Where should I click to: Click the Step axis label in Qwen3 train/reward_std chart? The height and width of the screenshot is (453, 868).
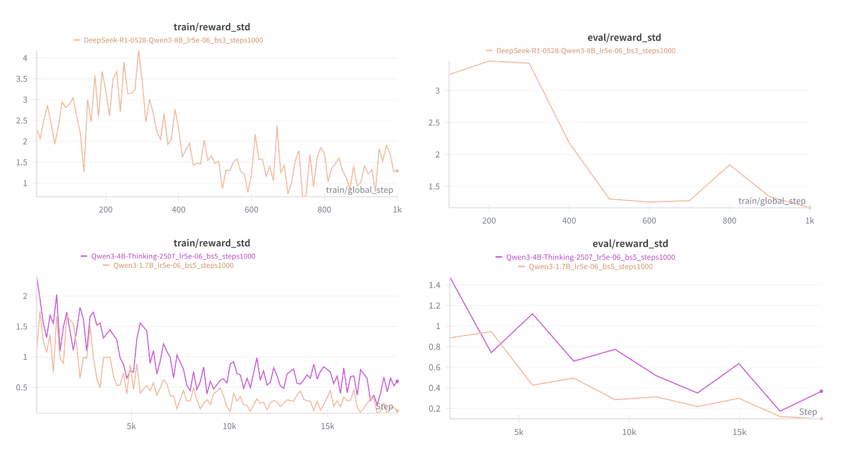[384, 406]
